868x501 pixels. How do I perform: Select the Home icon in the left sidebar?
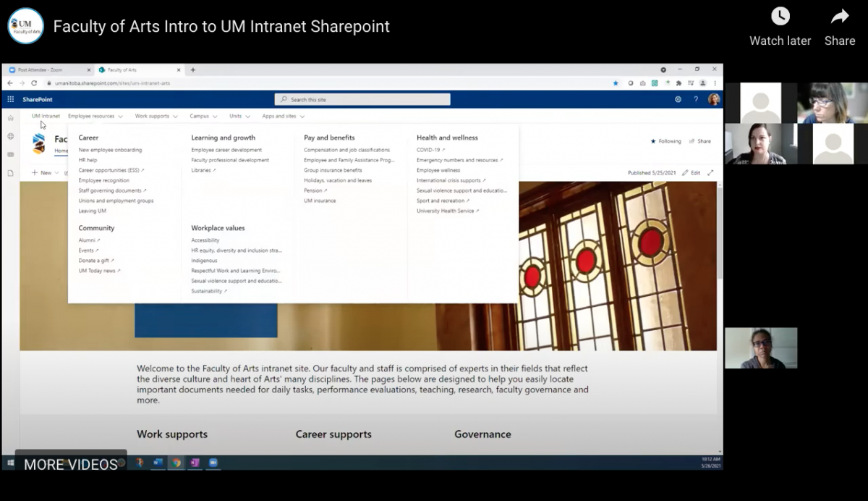10,117
